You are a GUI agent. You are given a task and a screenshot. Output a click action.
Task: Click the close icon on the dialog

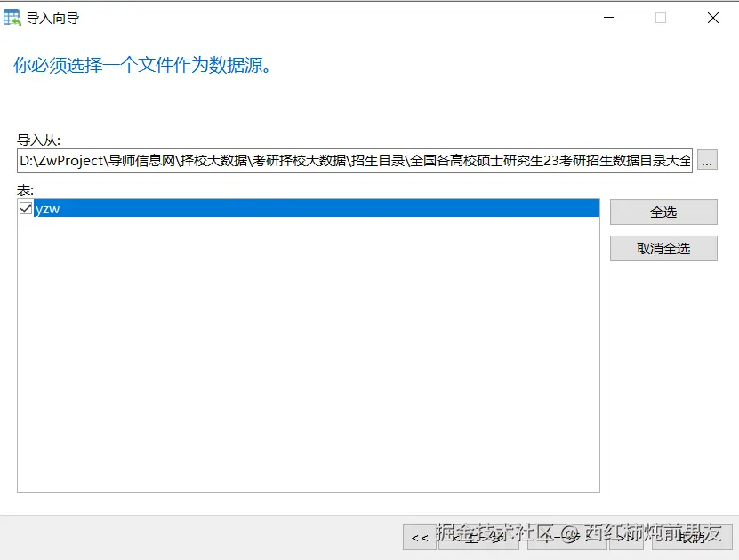(712, 17)
